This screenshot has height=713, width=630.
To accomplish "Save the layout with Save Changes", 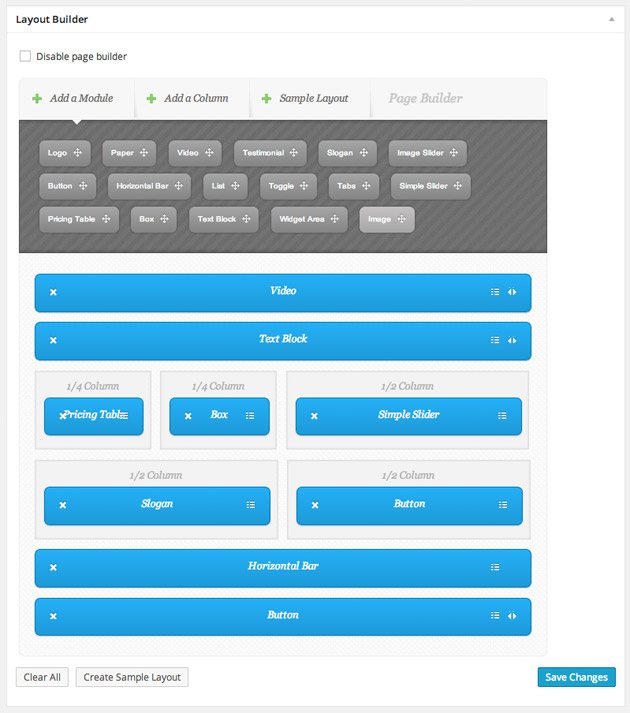I will [x=576, y=677].
